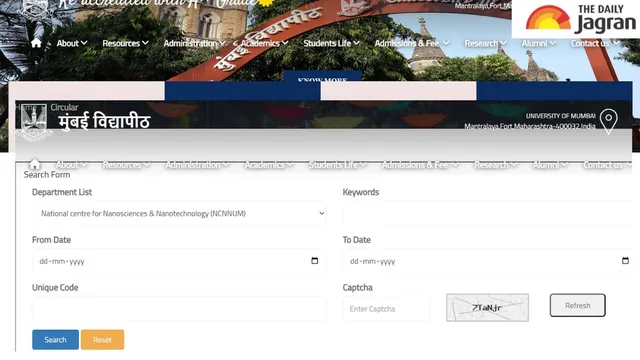This screenshot has height=360, width=640.
Task: Click The Daily Jagran logo
Action: [580, 20]
